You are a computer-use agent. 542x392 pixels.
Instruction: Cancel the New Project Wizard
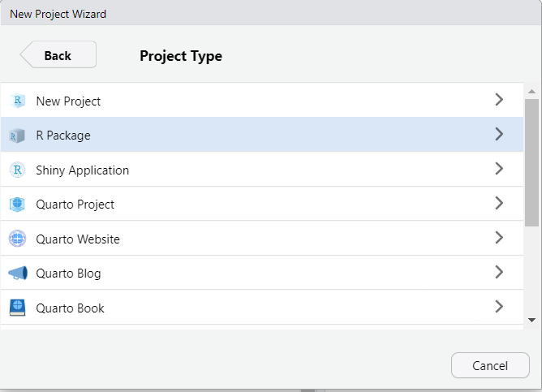point(490,366)
